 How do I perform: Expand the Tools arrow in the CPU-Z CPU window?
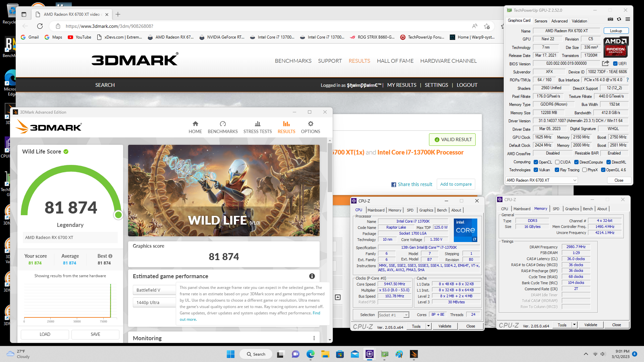tap(428, 326)
